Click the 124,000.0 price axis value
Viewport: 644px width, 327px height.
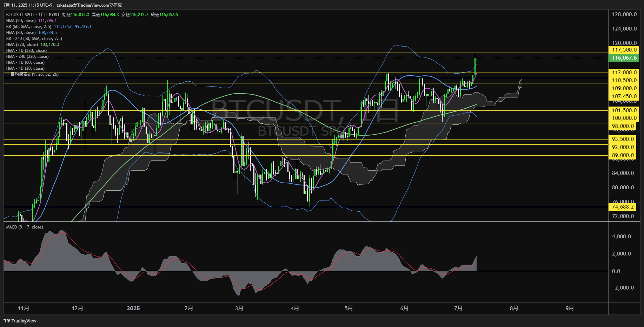coord(624,29)
